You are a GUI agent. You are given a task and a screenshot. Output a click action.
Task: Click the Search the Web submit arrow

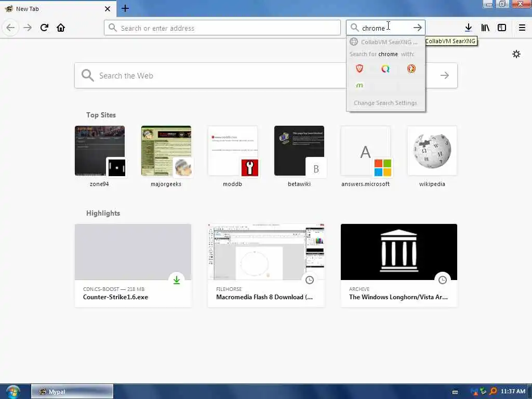(445, 75)
